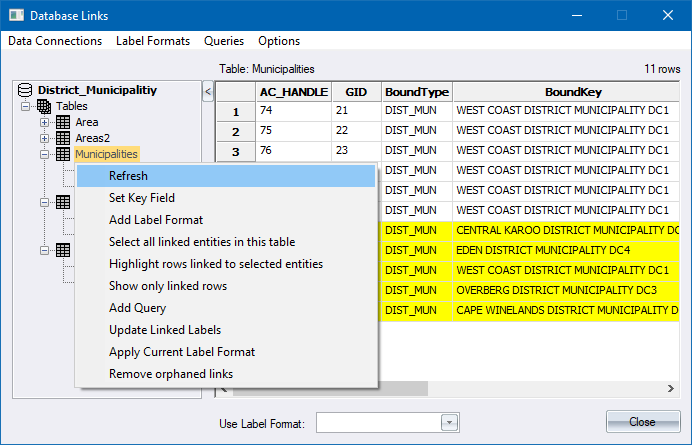Click the horizontal scrollbar right arrow

[x=671, y=388]
